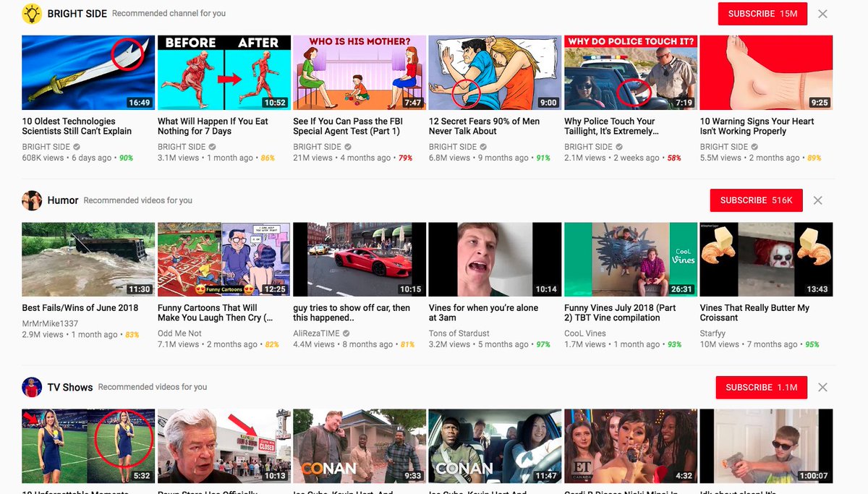Play the 12 Secret Fears 9:00 thumbnail
The image size is (868, 494).
pyautogui.click(x=495, y=72)
